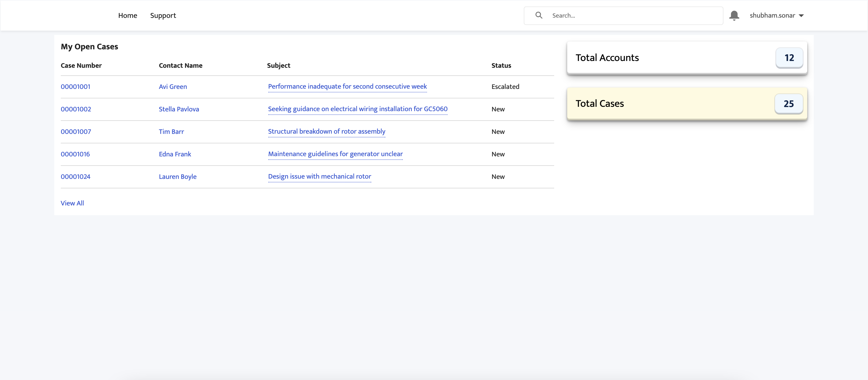Select the Total Cases card
The width and height of the screenshot is (868, 380).
[687, 104]
